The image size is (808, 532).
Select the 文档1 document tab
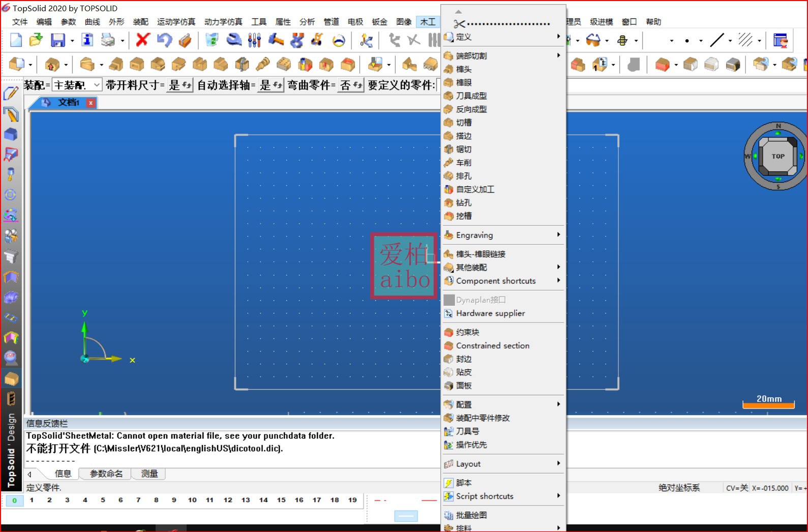point(63,103)
